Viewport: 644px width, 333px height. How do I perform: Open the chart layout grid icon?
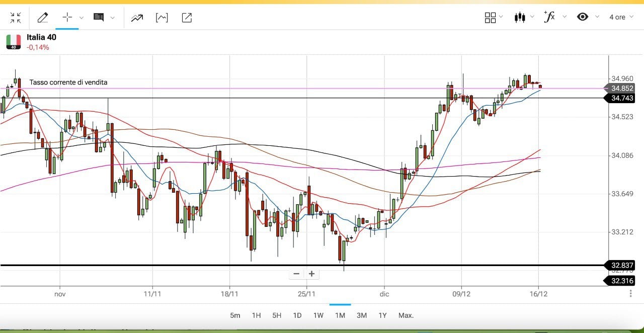tap(490, 18)
